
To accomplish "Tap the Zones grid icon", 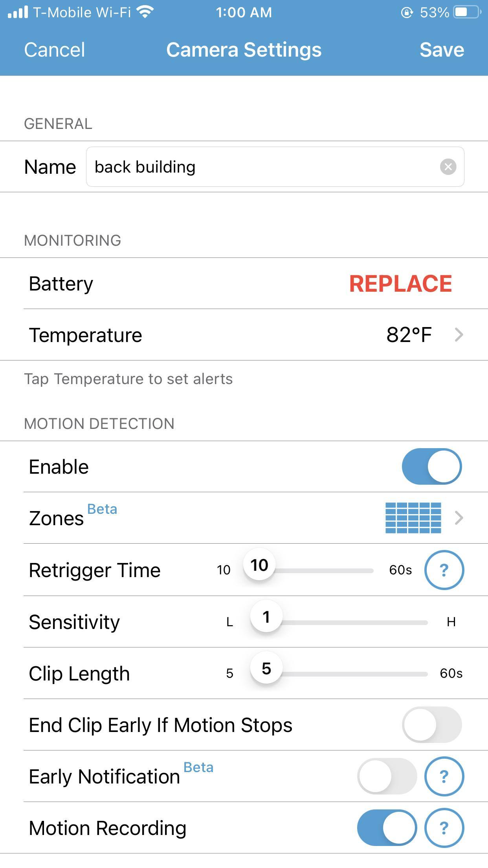I will pos(413,518).
